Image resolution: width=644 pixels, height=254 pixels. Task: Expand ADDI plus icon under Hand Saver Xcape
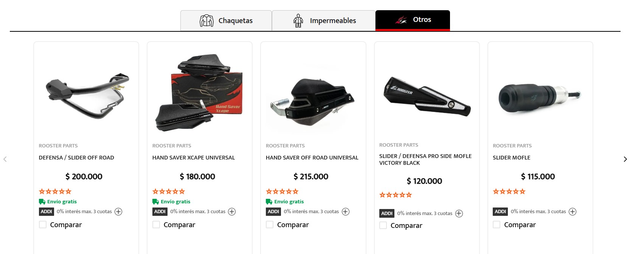(x=232, y=212)
